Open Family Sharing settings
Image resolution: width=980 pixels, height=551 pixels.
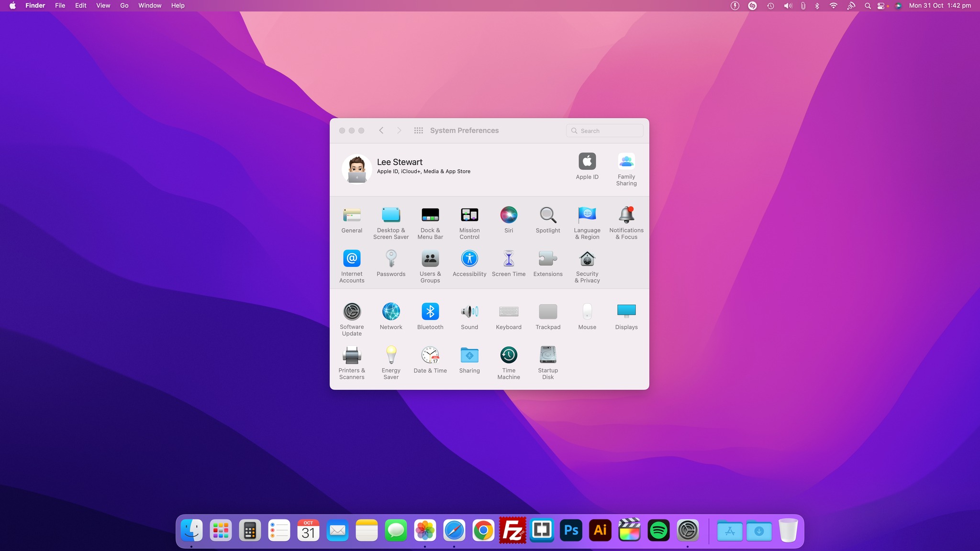click(x=626, y=169)
